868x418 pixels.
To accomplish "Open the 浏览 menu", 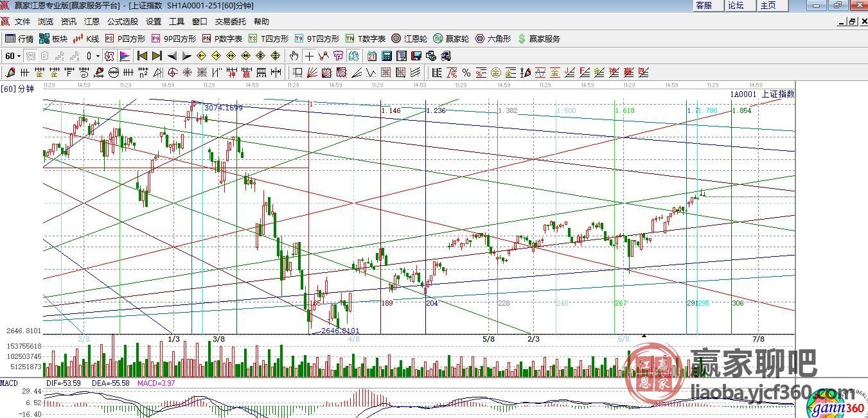I will point(46,21).
